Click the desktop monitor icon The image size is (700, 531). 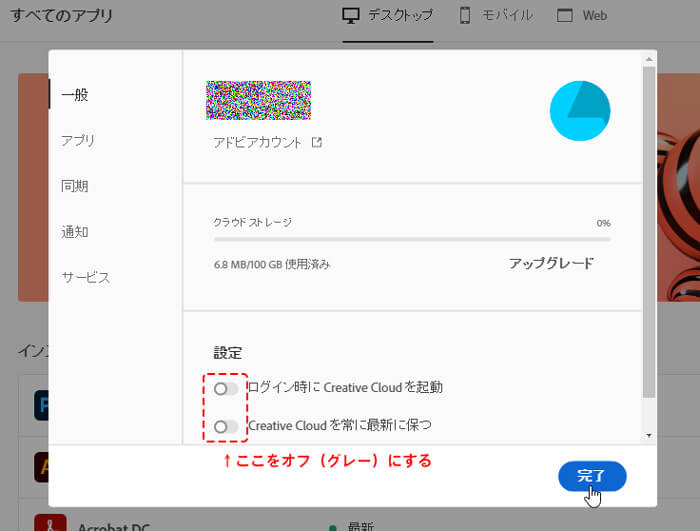point(351,16)
